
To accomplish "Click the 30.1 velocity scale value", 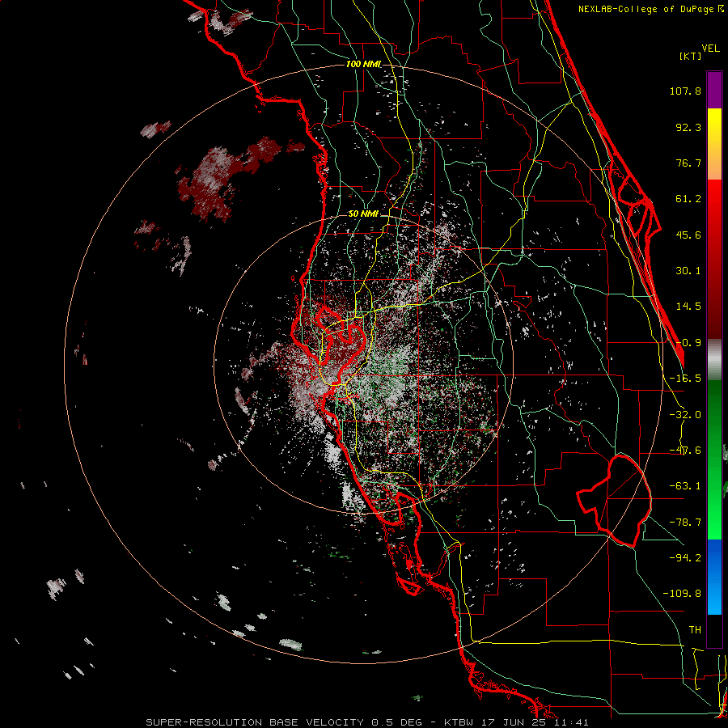I will (688, 271).
